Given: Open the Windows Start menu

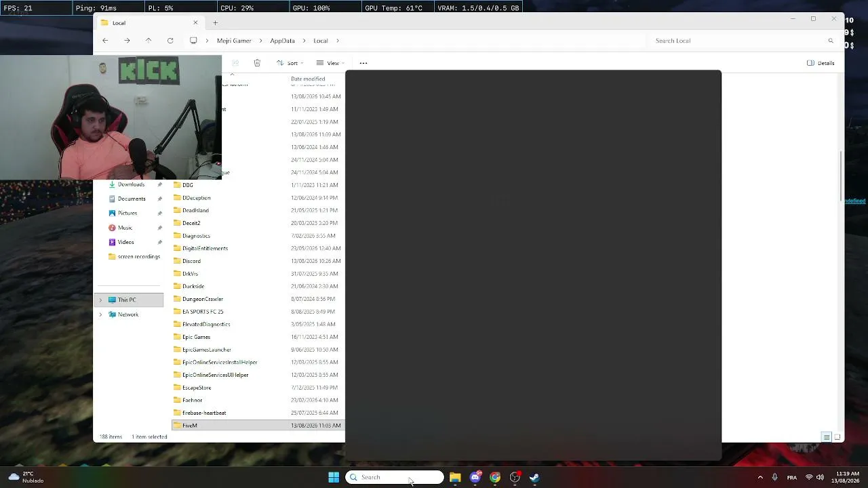Looking at the screenshot, I should point(334,477).
